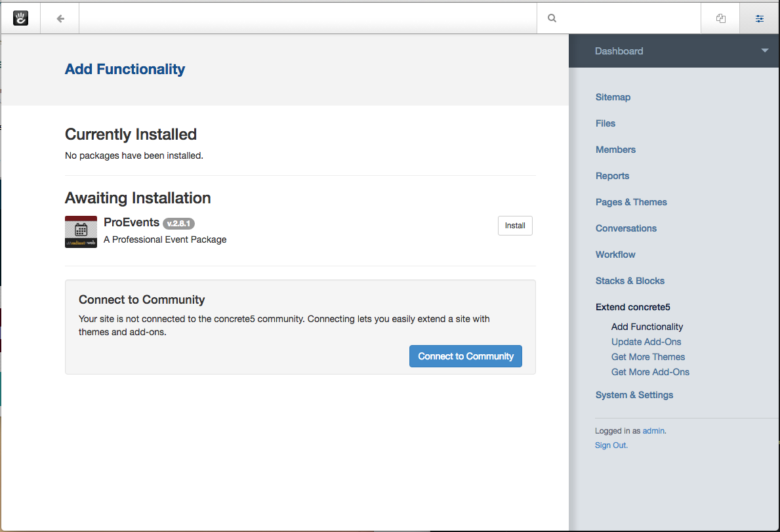The image size is (780, 532).
Task: Click the admin user link
Action: (x=653, y=431)
